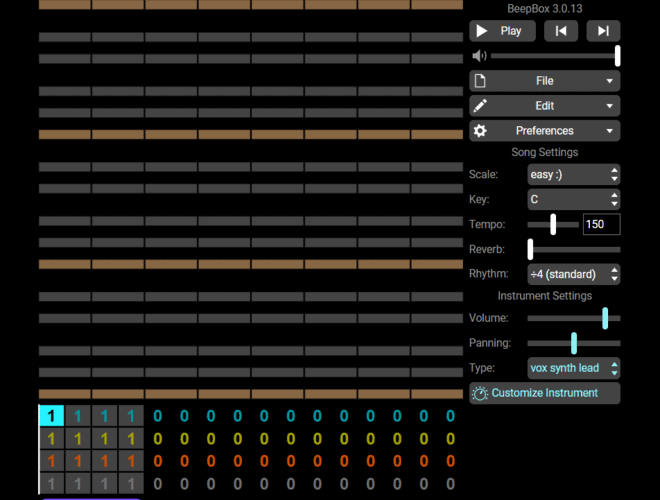Click the speaker volume icon
Image resolution: width=660 pixels, height=500 pixels.
[479, 56]
